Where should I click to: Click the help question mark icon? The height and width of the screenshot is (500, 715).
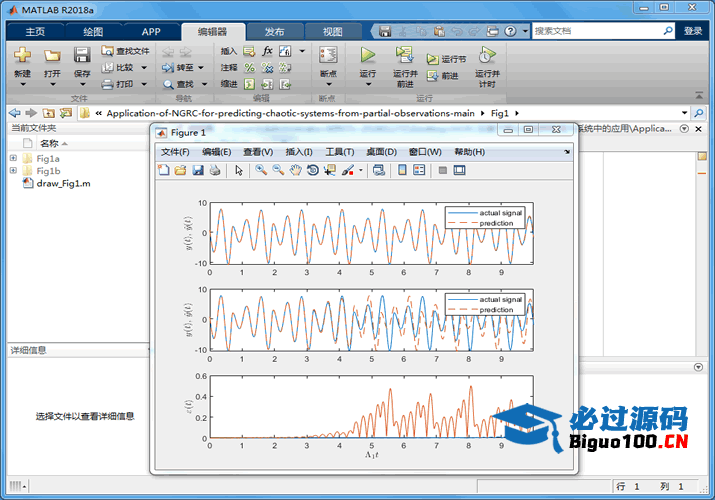510,31
